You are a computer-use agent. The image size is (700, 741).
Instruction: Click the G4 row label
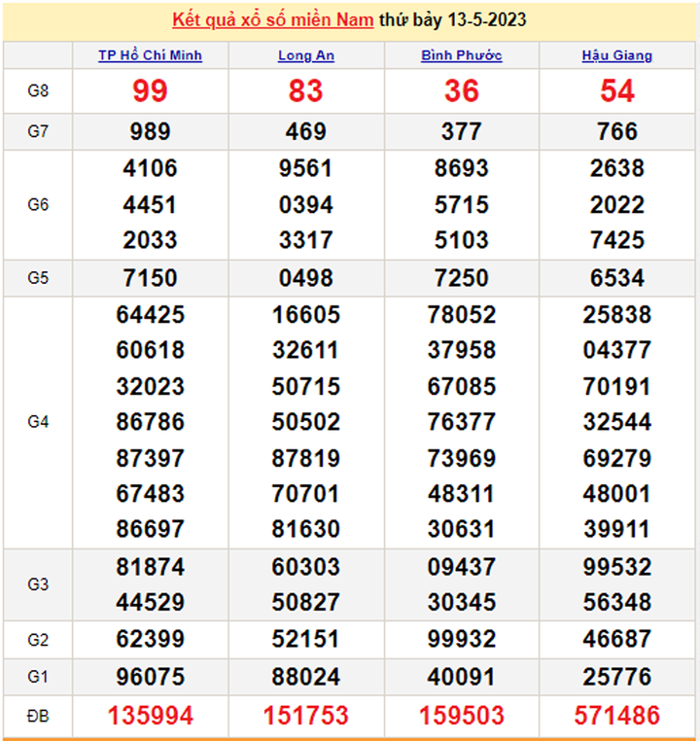point(38,422)
